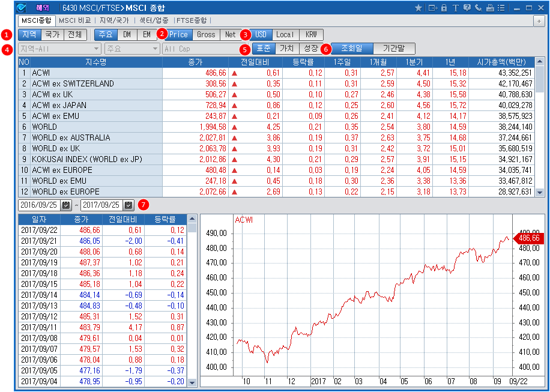Screen dimensions: 550x392
Task: Click the index table scrollbar thumb
Action: tap(540, 79)
